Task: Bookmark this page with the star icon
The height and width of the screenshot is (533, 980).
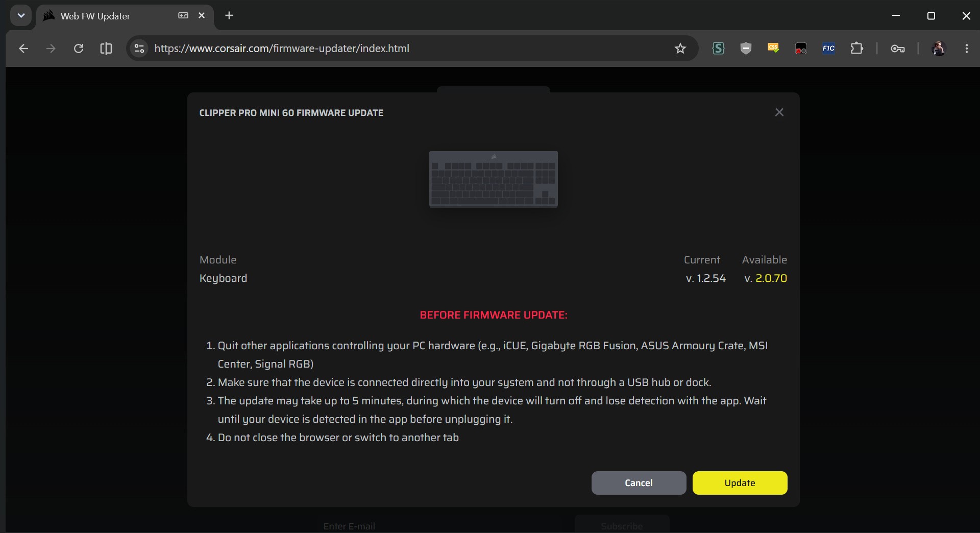Action: pyautogui.click(x=680, y=49)
